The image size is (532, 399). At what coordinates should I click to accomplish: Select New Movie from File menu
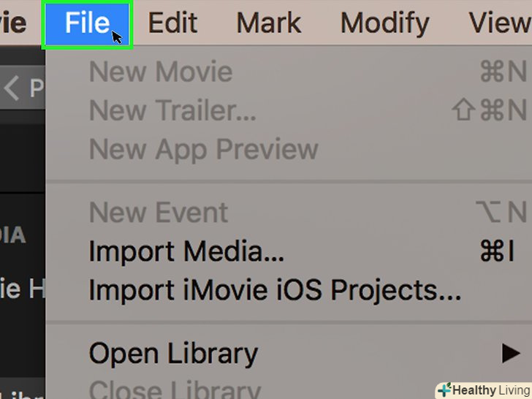(161, 72)
